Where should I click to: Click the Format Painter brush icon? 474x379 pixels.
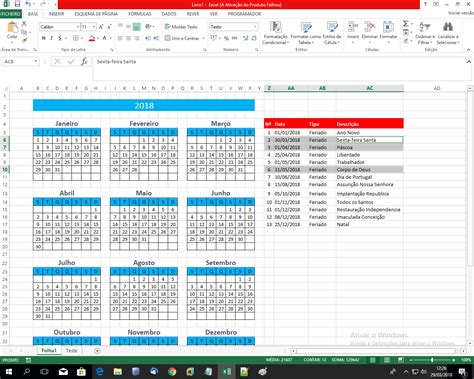click(24, 40)
